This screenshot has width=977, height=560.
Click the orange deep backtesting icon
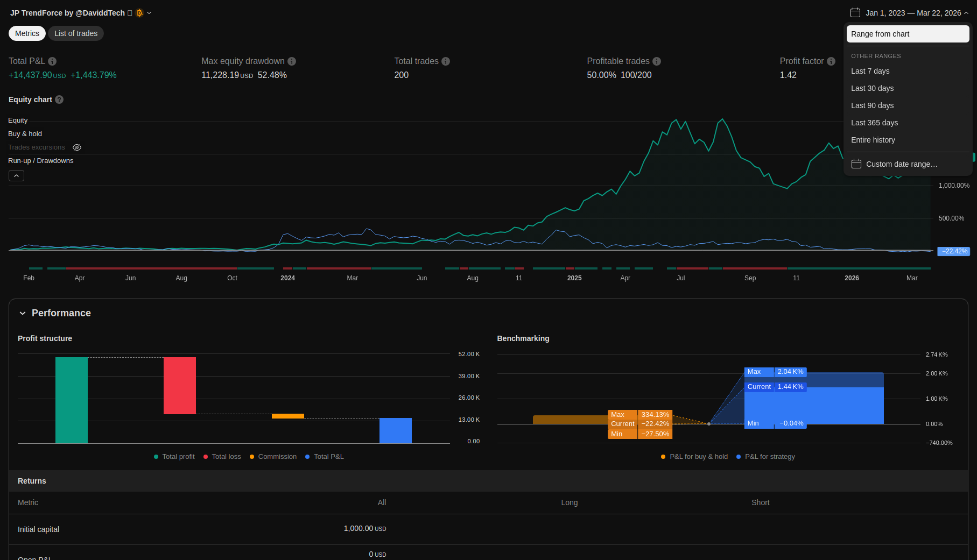pos(140,13)
